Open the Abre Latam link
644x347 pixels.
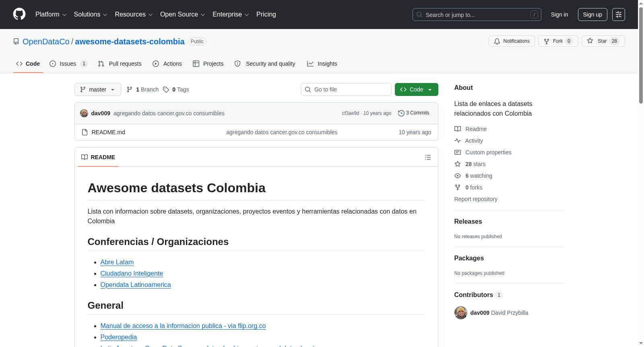point(117,262)
